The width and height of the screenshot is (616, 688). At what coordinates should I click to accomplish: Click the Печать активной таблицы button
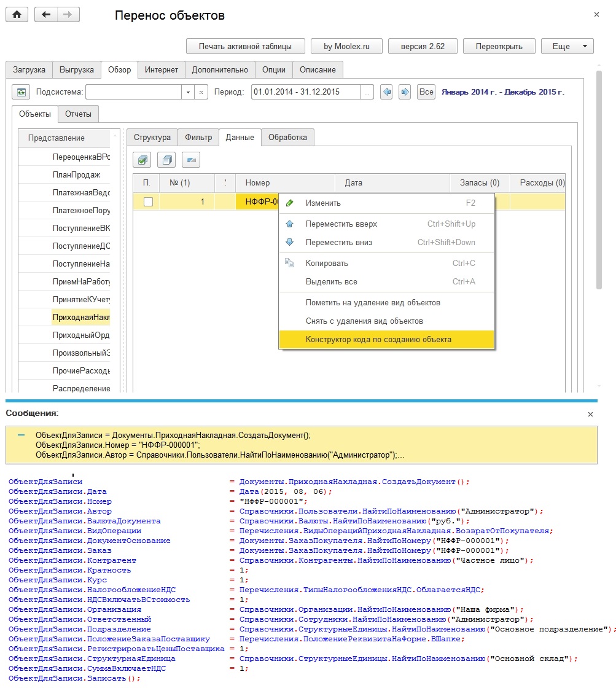(x=245, y=47)
